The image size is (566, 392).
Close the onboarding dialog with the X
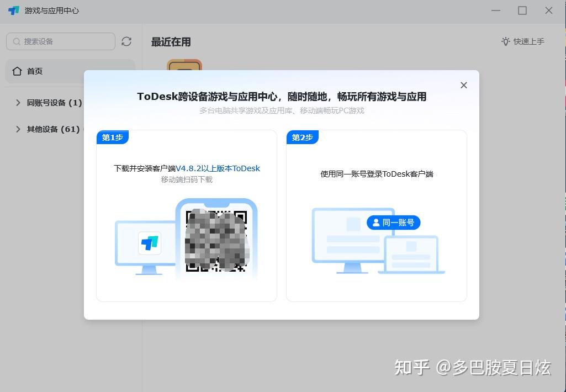[x=463, y=85]
